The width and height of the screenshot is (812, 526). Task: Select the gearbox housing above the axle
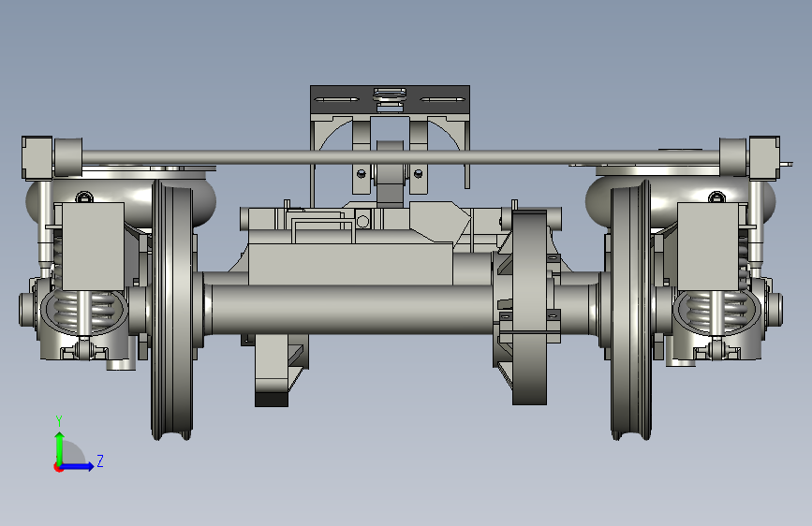click(x=350, y=264)
